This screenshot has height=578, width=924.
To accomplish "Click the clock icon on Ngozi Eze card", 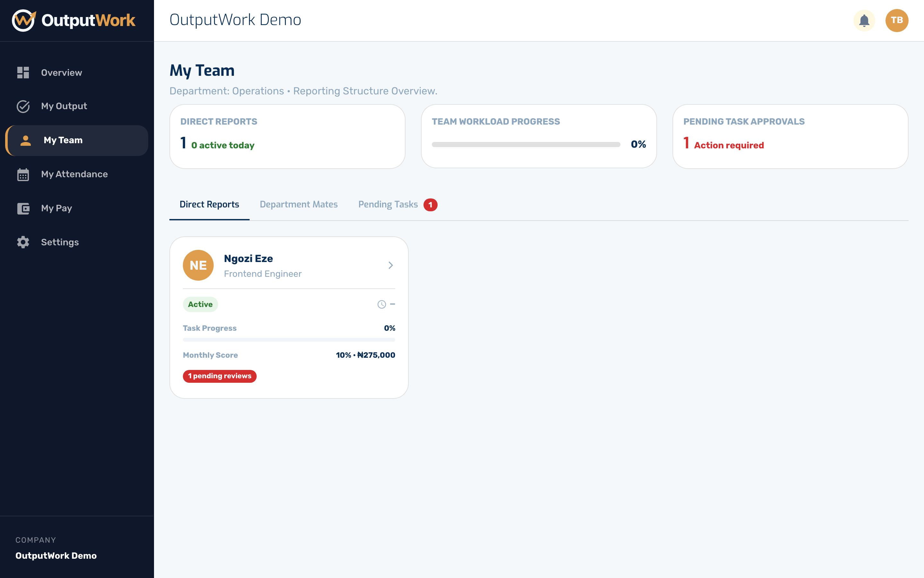I will 381,304.
